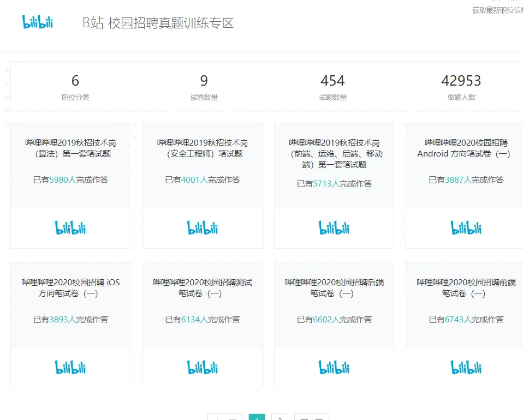Open 2019秋招技术岗(前端、运维、后端、移动端)第一套笔试题
This screenshot has width=523, height=420.
pyautogui.click(x=334, y=154)
